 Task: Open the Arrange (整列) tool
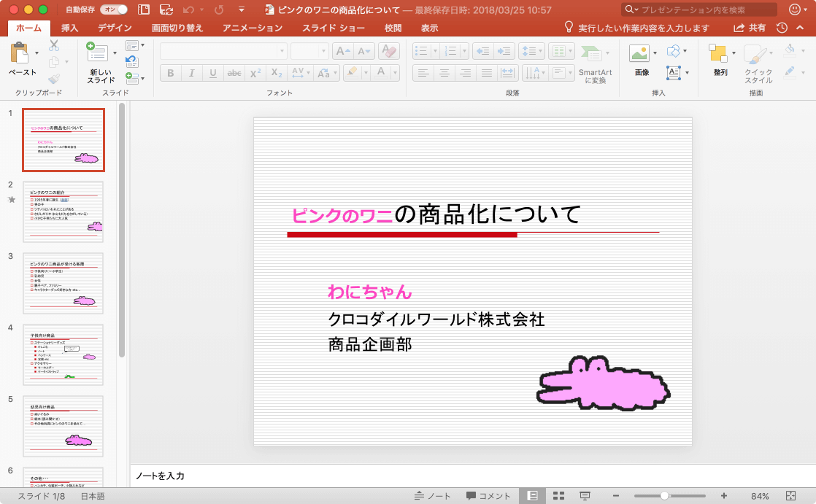[x=719, y=53]
